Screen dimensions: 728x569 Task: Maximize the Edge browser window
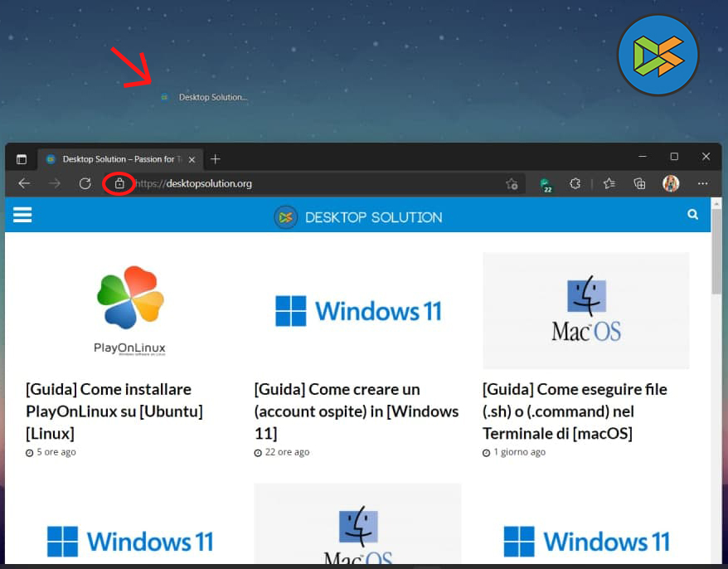pyautogui.click(x=674, y=157)
